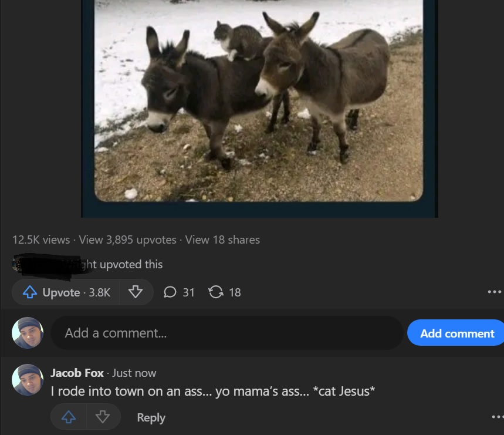Viewport: 504px width, 435px height.
Task: Reply to Jacob Fox's comment
Action: [151, 417]
